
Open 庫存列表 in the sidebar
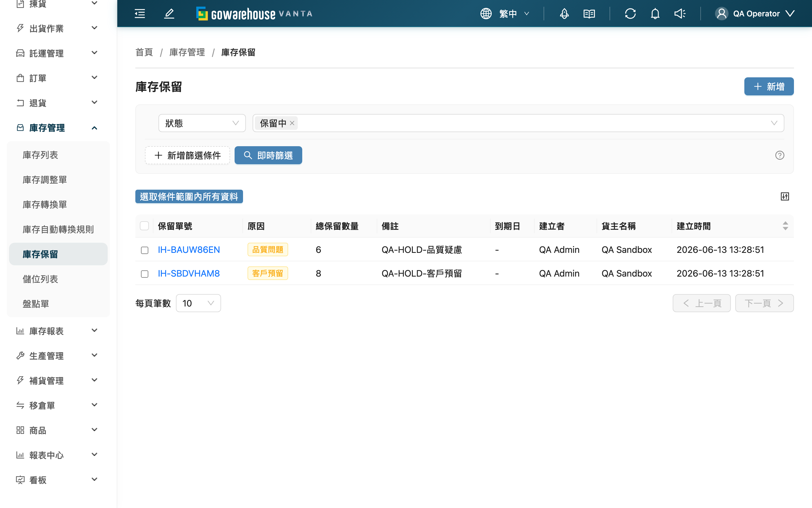(58, 155)
